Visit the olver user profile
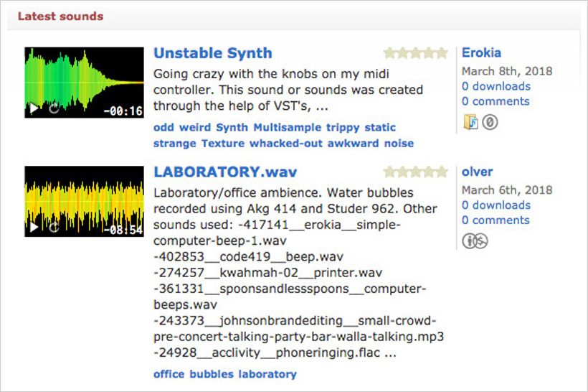588x392 pixels. [477, 172]
